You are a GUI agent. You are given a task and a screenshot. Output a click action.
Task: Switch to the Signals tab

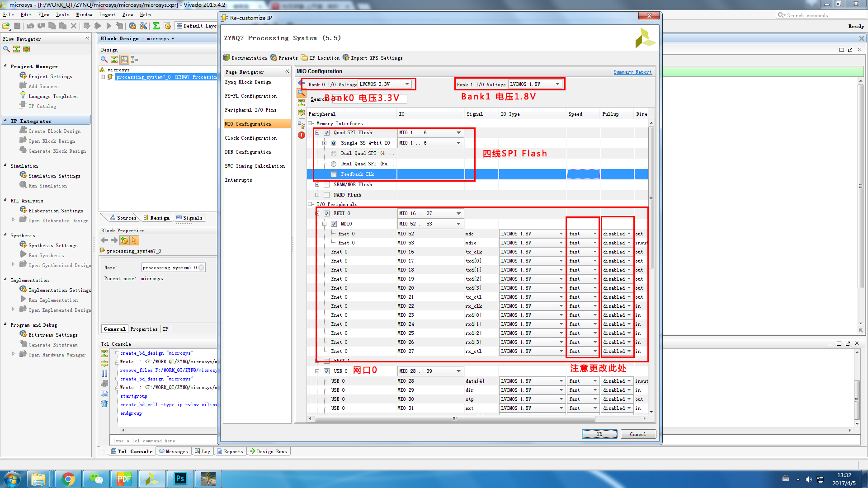(x=189, y=218)
